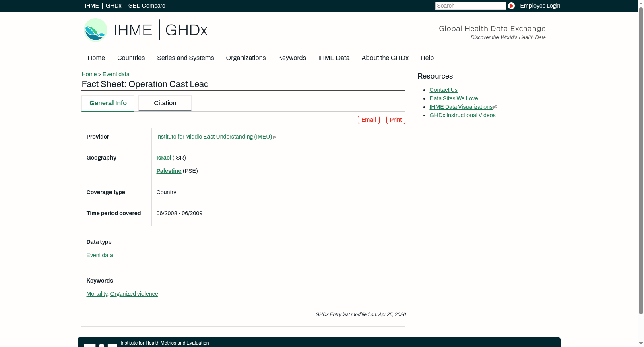Viewport: 644px width, 347px height.
Task: Click external link icon beside IMEU provider
Action: click(x=275, y=137)
